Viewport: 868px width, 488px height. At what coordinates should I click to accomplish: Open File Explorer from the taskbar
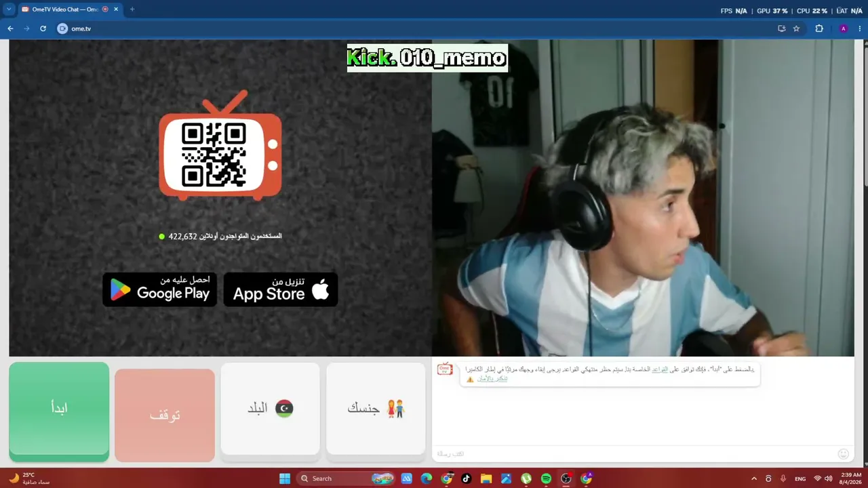coord(486,479)
